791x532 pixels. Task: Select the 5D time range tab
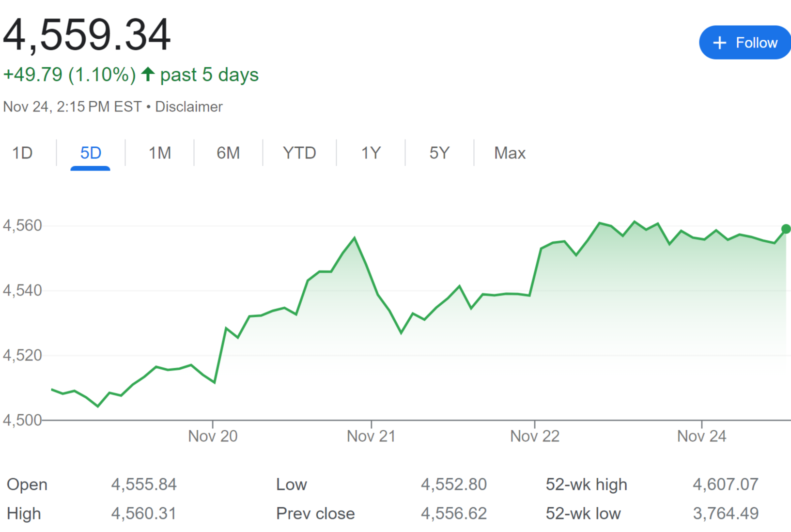point(91,153)
